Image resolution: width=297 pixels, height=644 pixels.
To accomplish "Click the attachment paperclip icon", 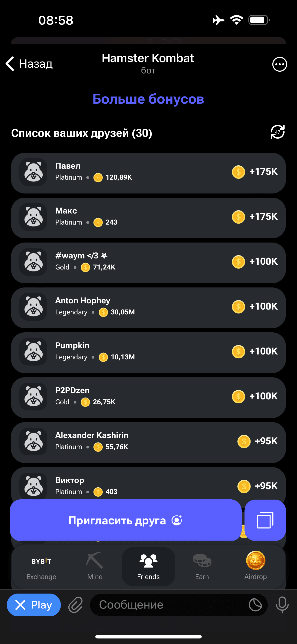I will [76, 605].
